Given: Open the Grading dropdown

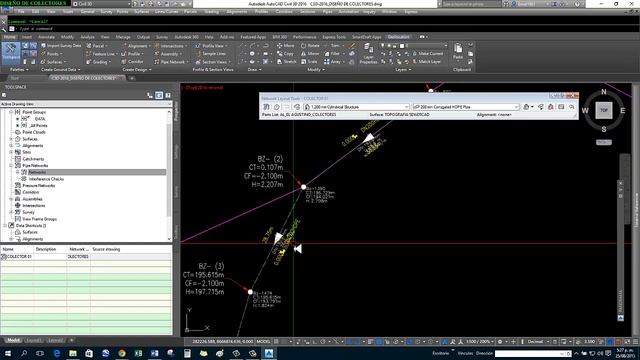Looking at the screenshot, I should coord(98,62).
